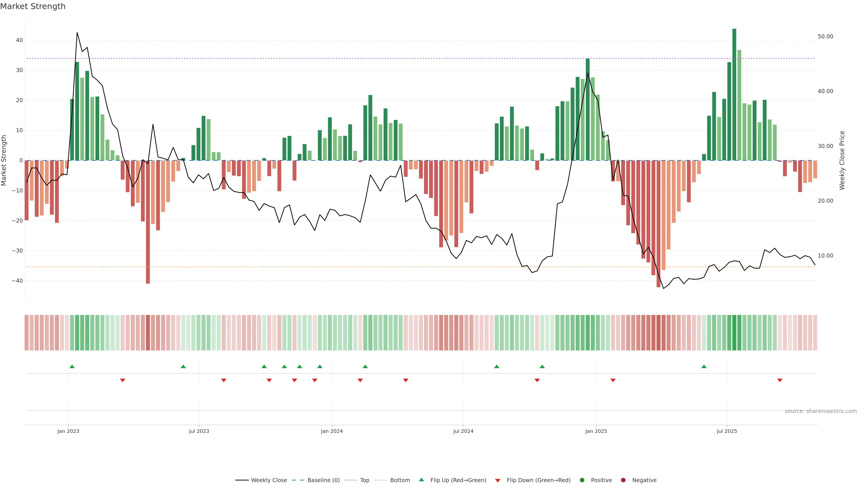Screen dimensions: 868x488
Task: Hide the Bottom threshold legend entry
Action: click(x=400, y=480)
